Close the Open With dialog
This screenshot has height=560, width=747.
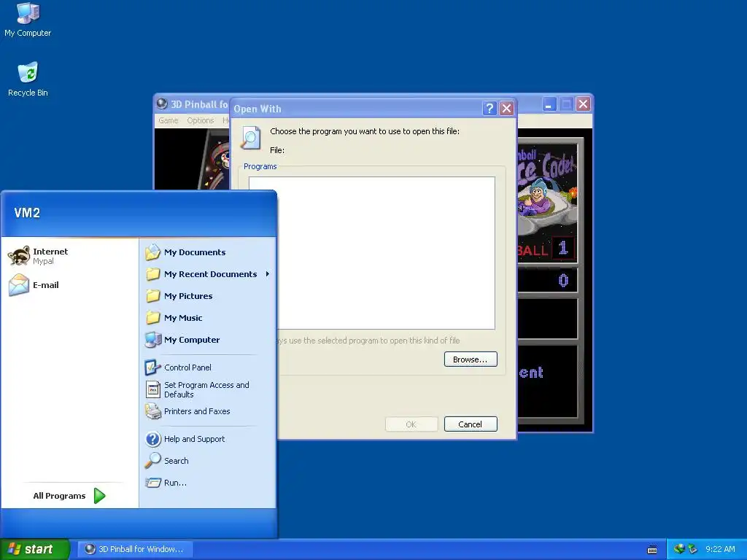click(x=506, y=109)
